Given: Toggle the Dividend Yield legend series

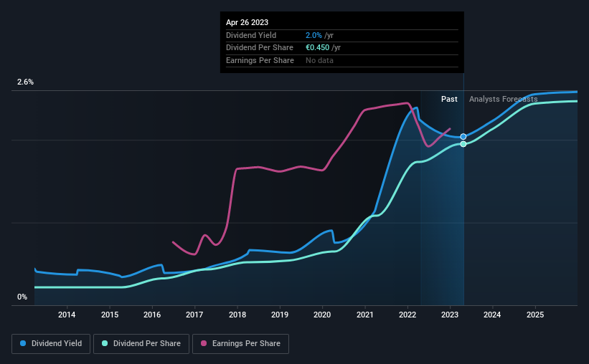Looking at the screenshot, I should [x=51, y=344].
